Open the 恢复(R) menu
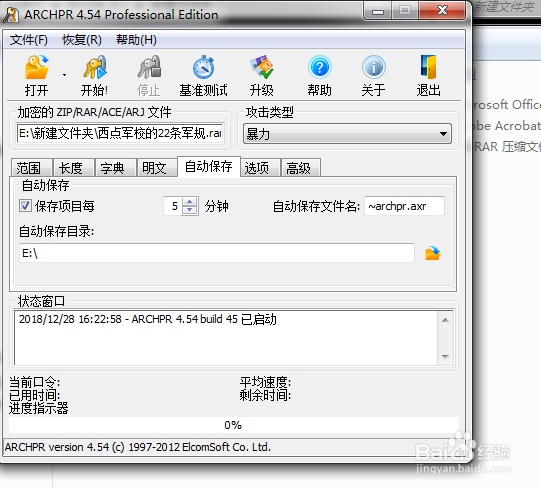 (82, 40)
